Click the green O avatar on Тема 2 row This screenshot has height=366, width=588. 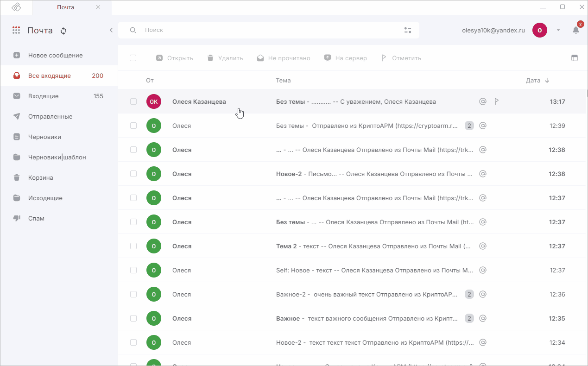coord(154,246)
